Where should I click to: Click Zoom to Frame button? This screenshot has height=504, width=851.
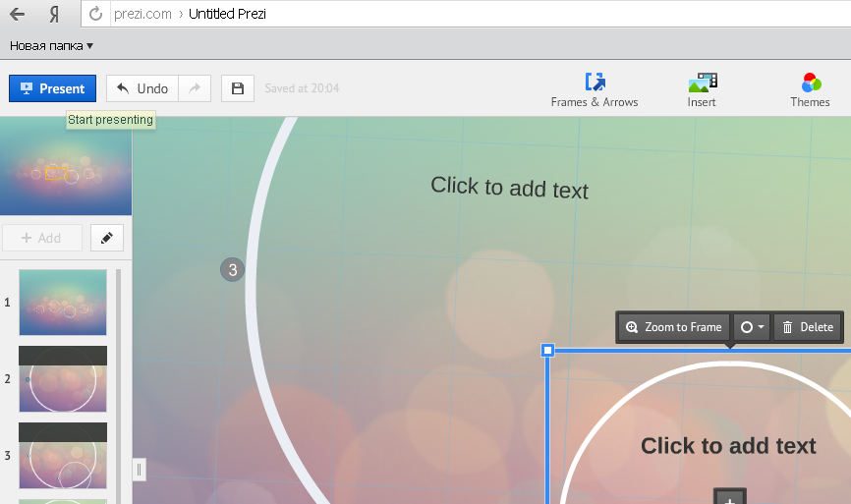pos(675,327)
